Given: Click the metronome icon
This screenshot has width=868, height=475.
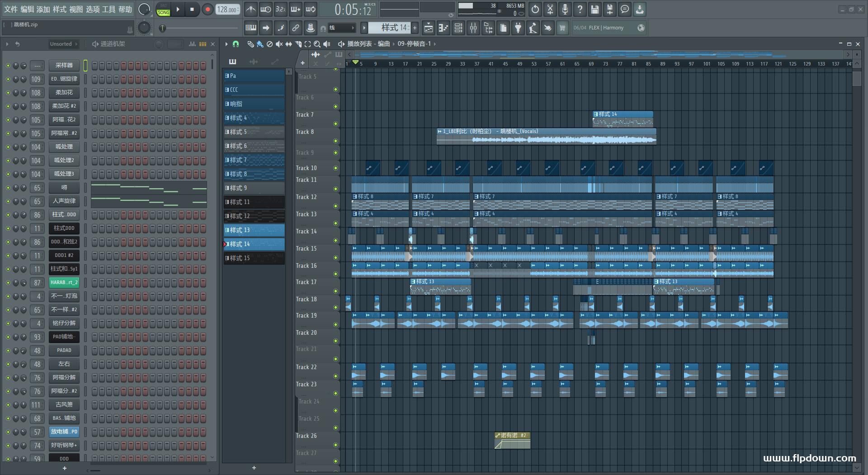Looking at the screenshot, I should [x=251, y=9].
